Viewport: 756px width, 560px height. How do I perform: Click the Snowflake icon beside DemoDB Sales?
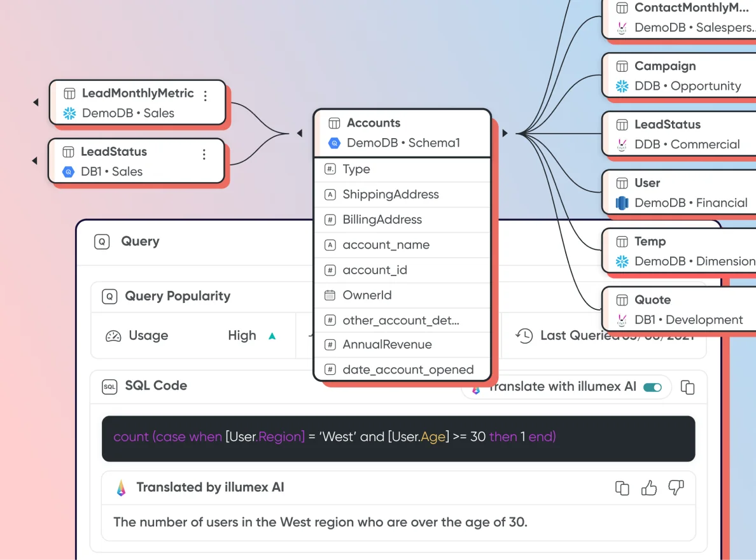click(x=69, y=113)
